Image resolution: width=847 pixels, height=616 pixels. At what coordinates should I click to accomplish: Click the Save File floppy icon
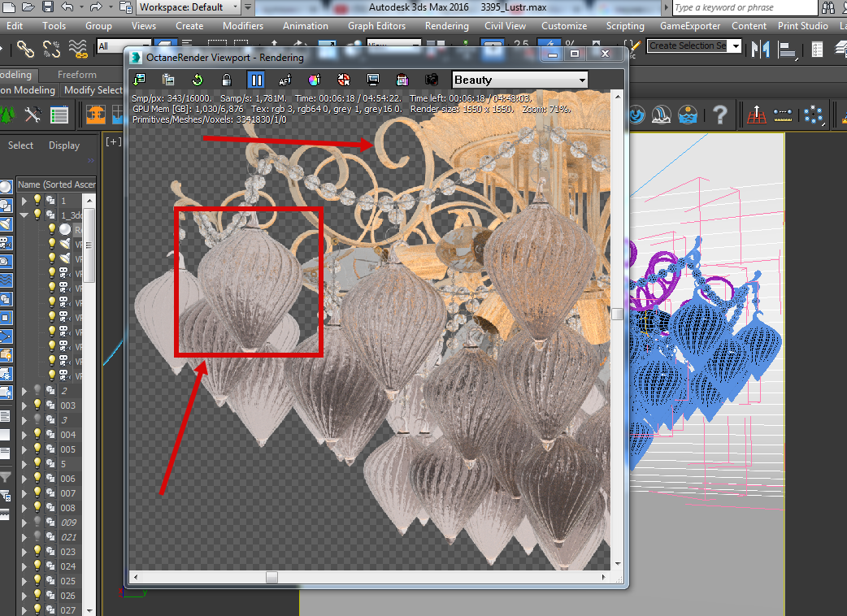point(47,7)
